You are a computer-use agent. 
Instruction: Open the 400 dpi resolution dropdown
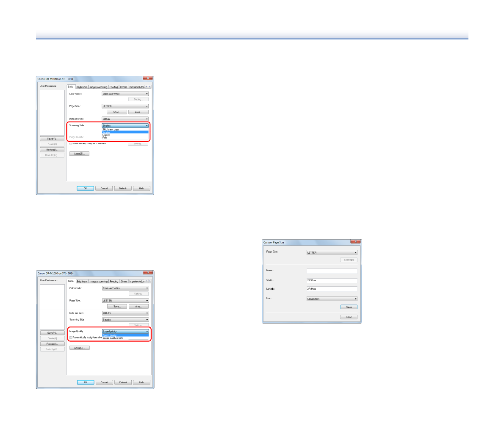[125, 313]
